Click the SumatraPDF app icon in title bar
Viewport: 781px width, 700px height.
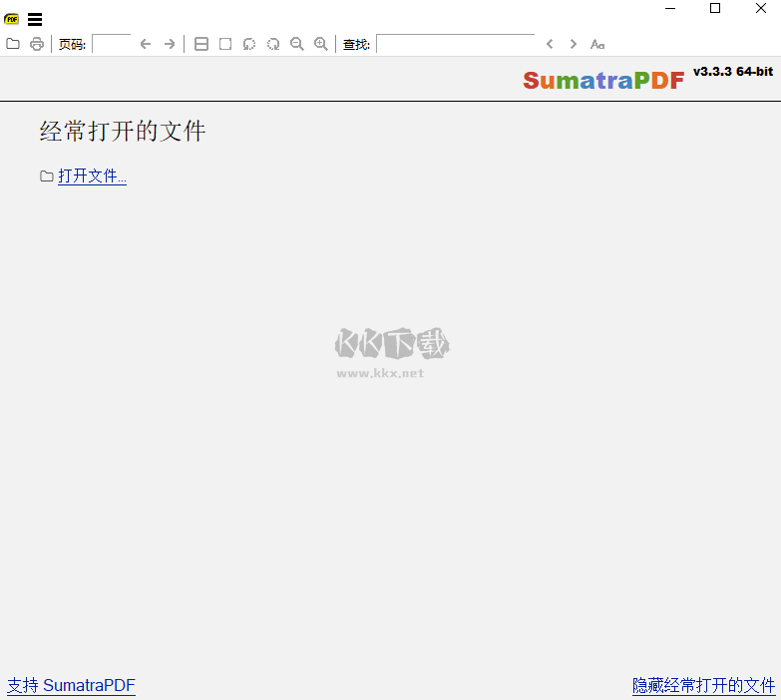12,19
